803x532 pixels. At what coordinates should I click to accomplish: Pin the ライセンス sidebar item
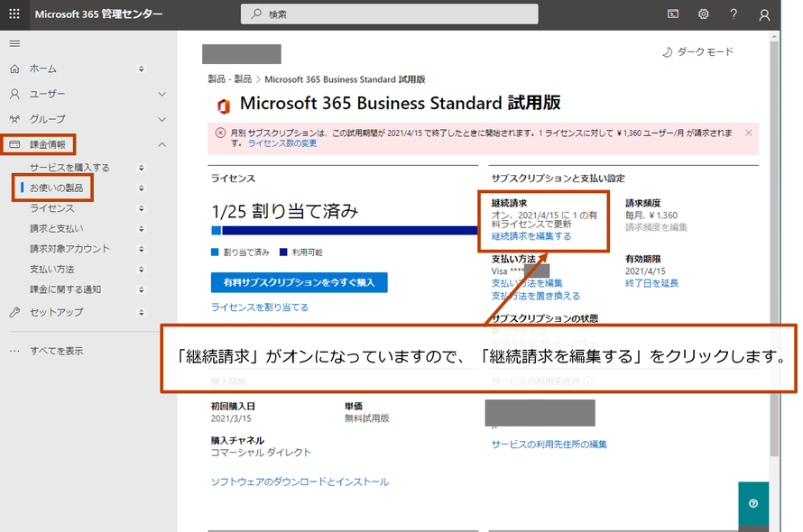(x=141, y=208)
